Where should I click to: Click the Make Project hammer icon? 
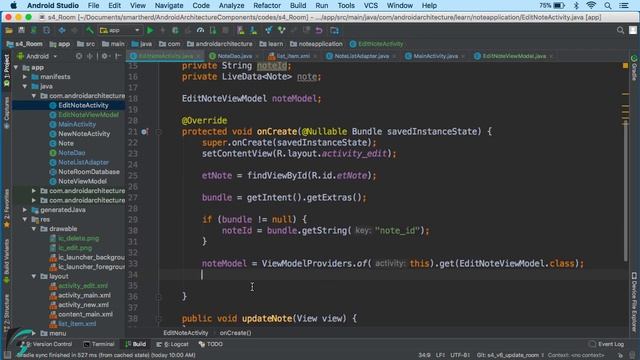tap(89, 31)
